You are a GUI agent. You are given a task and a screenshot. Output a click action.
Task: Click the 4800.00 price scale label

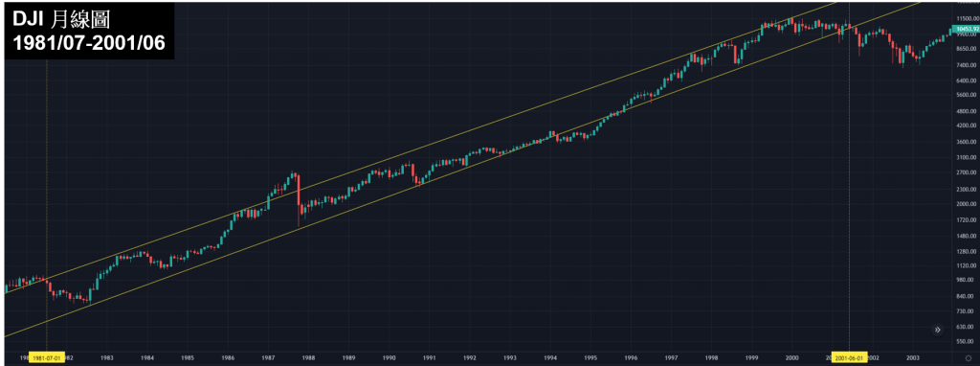(967, 111)
